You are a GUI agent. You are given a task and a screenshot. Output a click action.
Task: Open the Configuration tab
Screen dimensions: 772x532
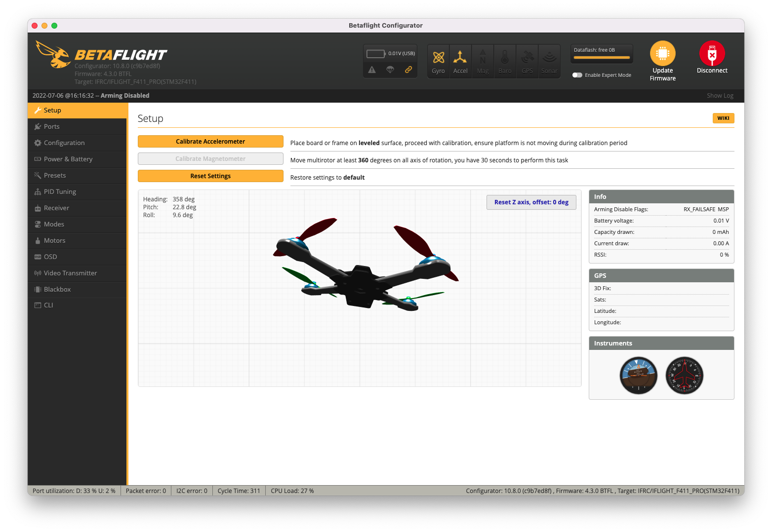(77, 143)
